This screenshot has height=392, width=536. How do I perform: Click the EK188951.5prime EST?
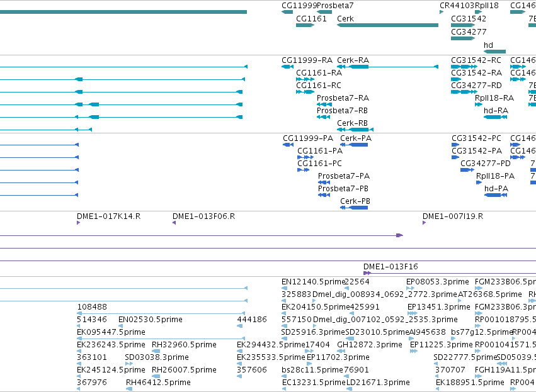tap(438, 389)
